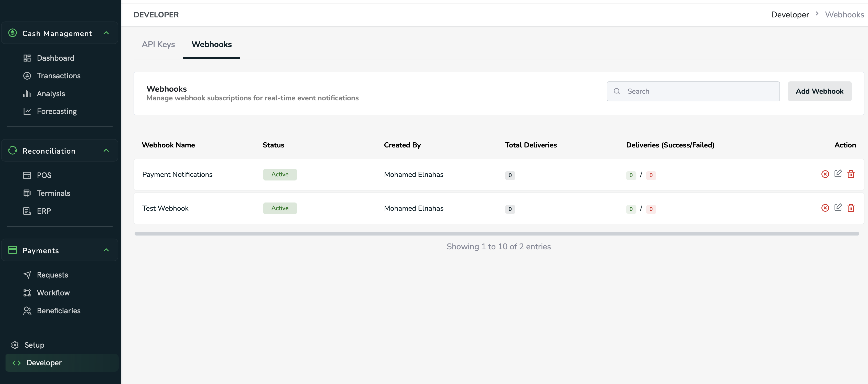Open the Terminals reconciliation page

[x=53, y=193]
